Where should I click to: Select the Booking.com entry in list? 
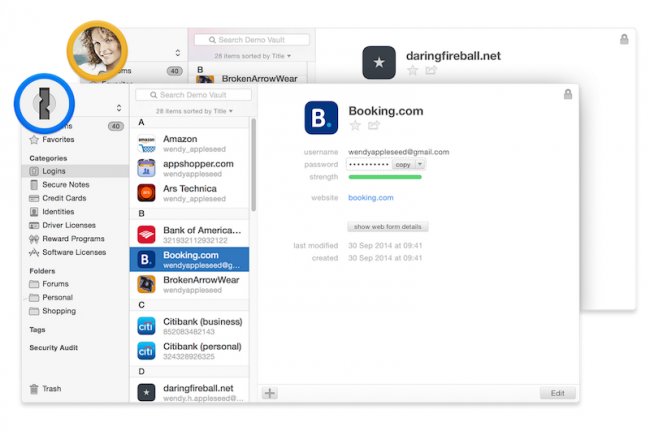pyautogui.click(x=190, y=260)
